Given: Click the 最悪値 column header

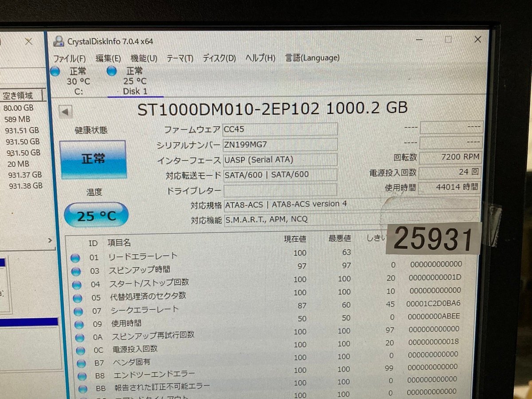Looking at the screenshot, I should click(x=340, y=238).
